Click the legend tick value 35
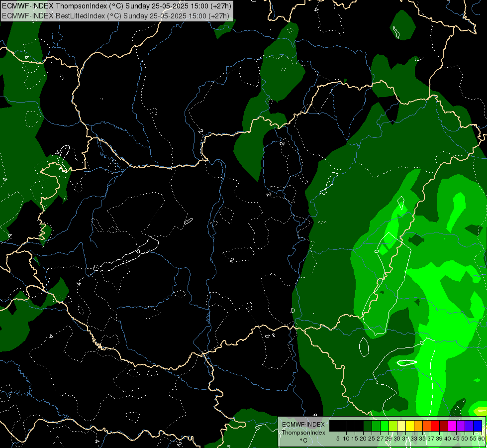This screenshot has width=487, height=448. [x=422, y=439]
